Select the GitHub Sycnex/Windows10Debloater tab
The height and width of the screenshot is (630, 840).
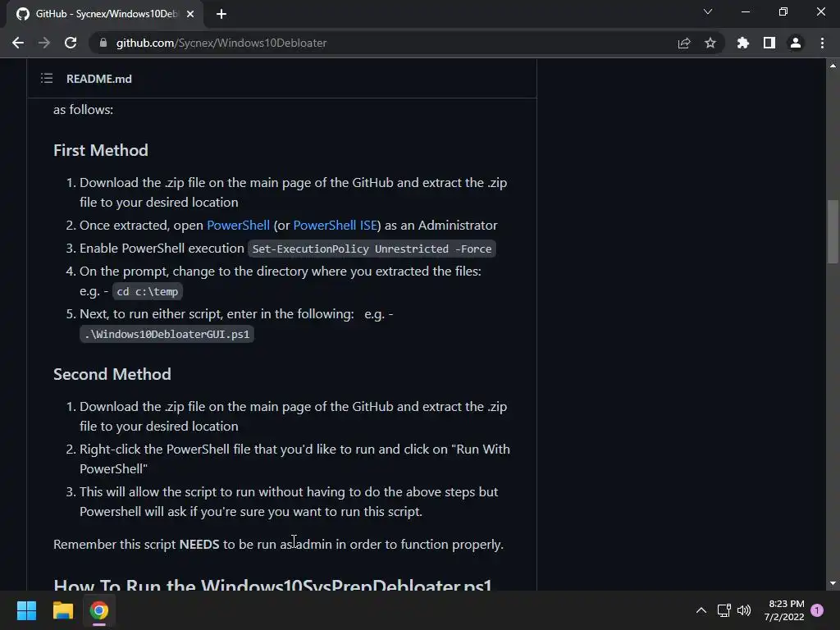[x=105, y=14]
